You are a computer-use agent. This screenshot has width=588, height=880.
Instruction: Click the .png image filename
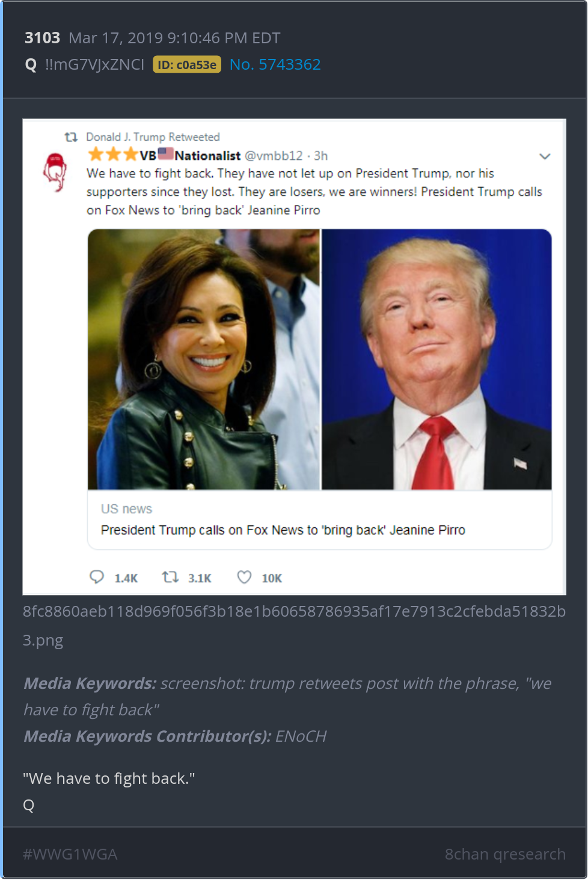(293, 625)
